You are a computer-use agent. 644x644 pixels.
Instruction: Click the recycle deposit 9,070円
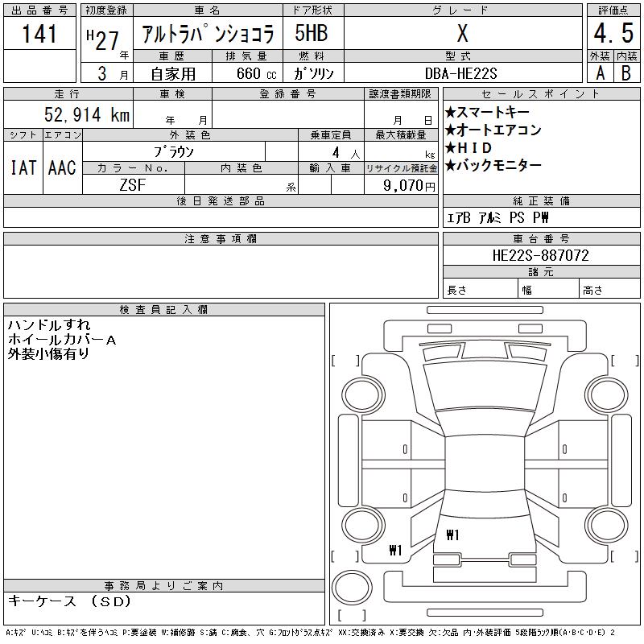(x=409, y=185)
